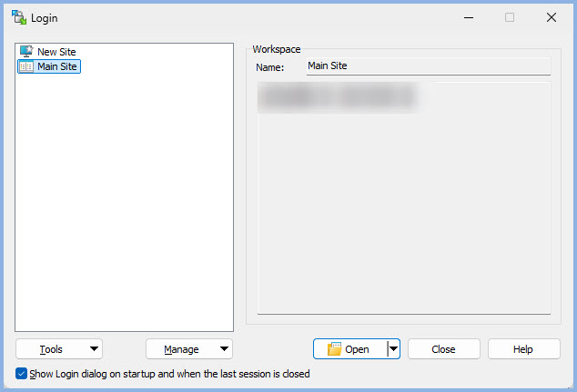Open the dropdown arrow beside Open button

393,349
